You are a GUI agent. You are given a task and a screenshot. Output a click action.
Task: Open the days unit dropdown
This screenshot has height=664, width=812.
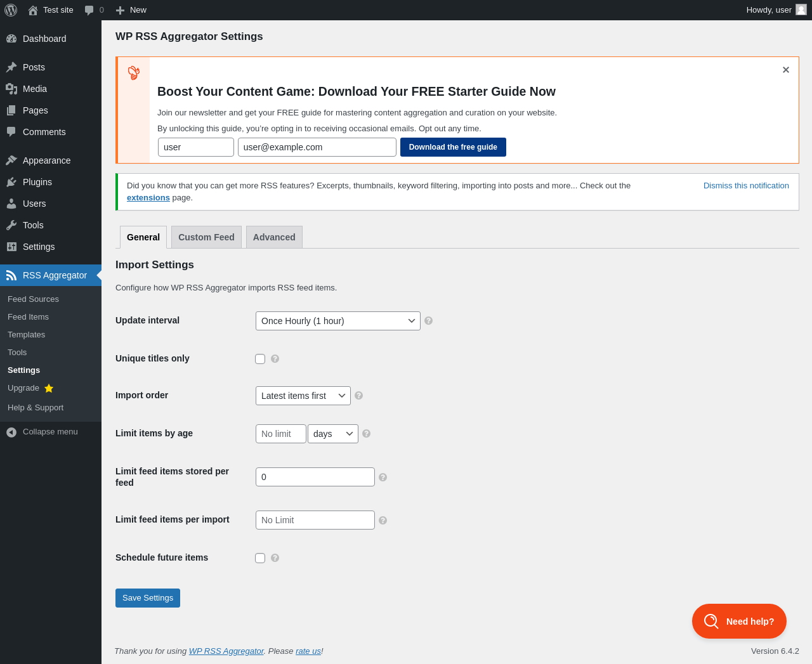click(333, 434)
